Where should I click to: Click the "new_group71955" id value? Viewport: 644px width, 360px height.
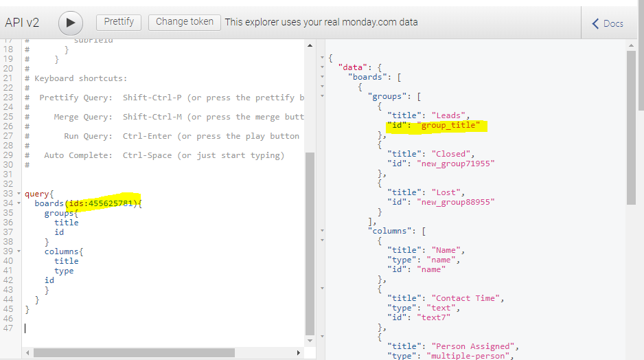click(x=455, y=164)
